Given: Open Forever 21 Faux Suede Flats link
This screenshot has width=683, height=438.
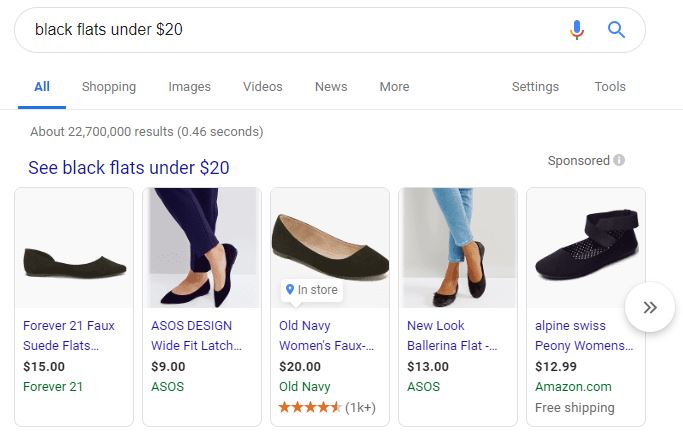Looking at the screenshot, I should [68, 335].
